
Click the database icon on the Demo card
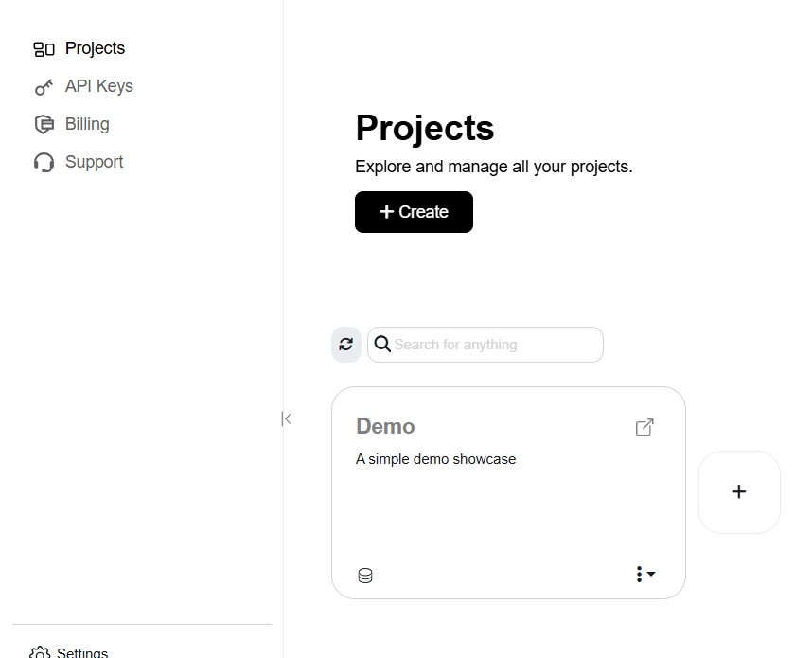[x=364, y=575]
